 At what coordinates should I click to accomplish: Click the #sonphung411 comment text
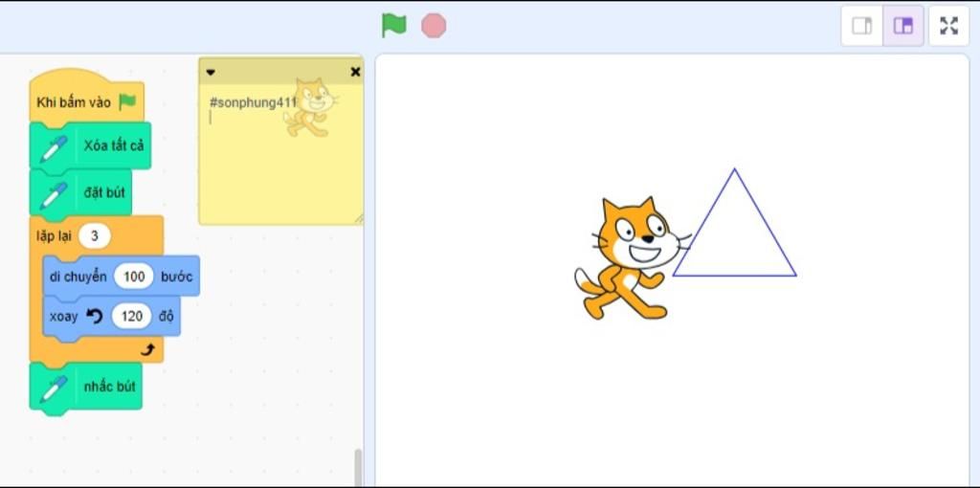pyautogui.click(x=253, y=103)
